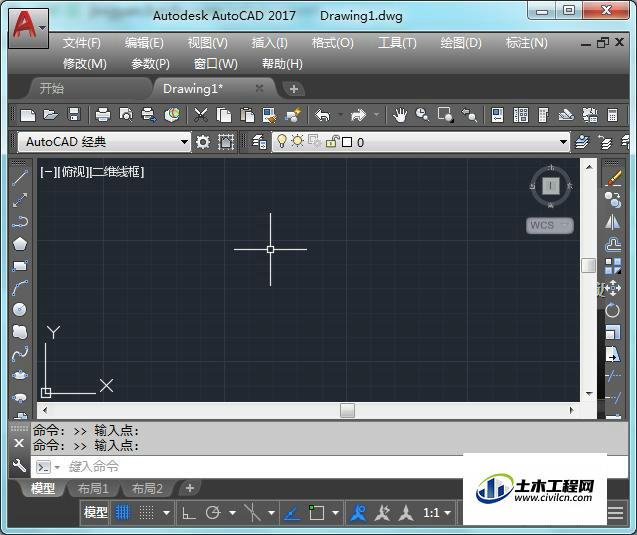This screenshot has height=535, width=637.
Task: Click the Erase tool in modify toolbar
Action: [x=613, y=178]
